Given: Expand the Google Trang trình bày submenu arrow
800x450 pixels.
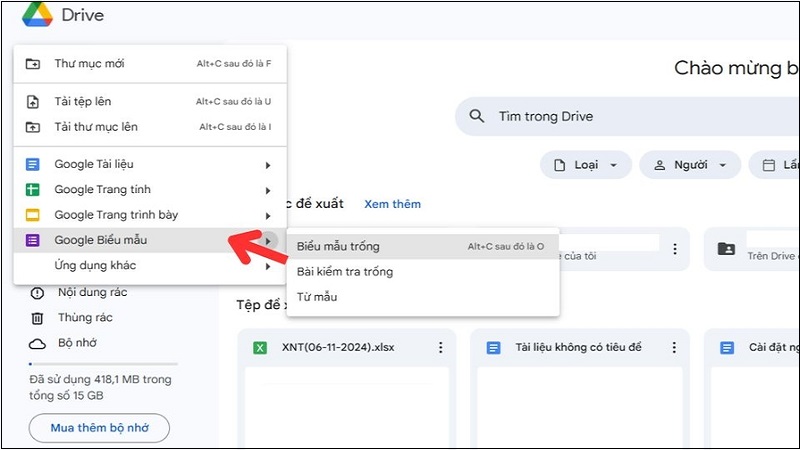Looking at the screenshot, I should 268,216.
